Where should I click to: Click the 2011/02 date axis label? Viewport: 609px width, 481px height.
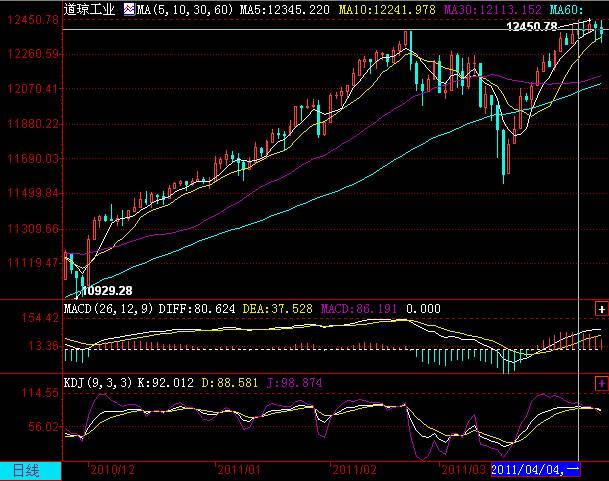(x=355, y=470)
